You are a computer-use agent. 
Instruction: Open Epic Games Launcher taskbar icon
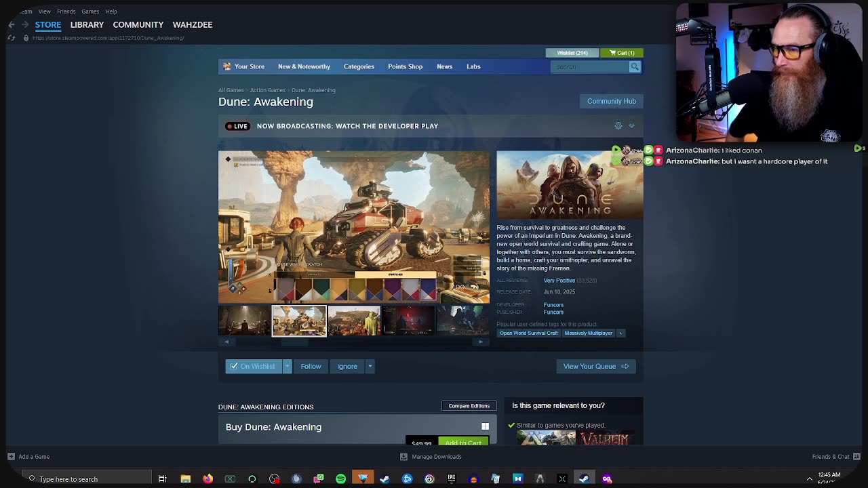(451, 479)
